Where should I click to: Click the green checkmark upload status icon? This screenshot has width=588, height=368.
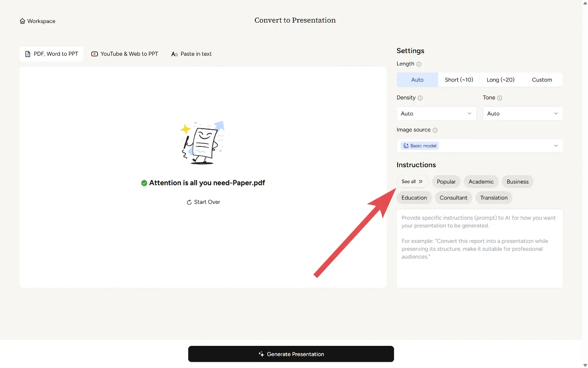click(144, 183)
